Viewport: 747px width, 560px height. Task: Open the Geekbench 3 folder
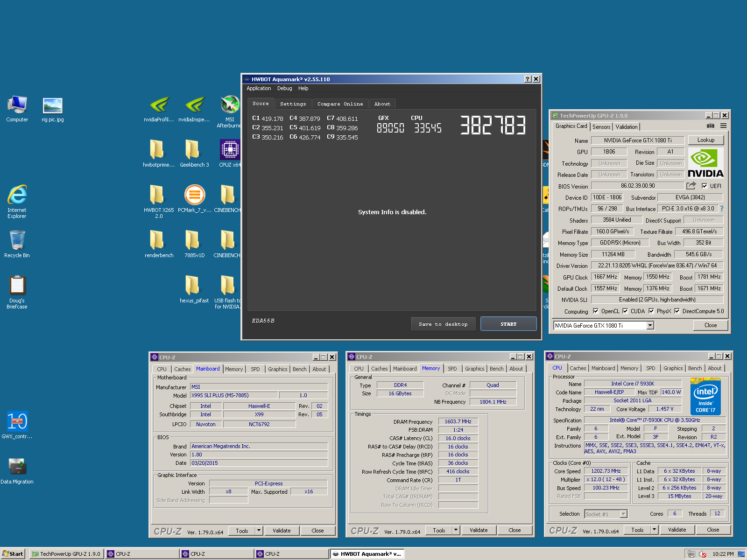[x=194, y=154]
